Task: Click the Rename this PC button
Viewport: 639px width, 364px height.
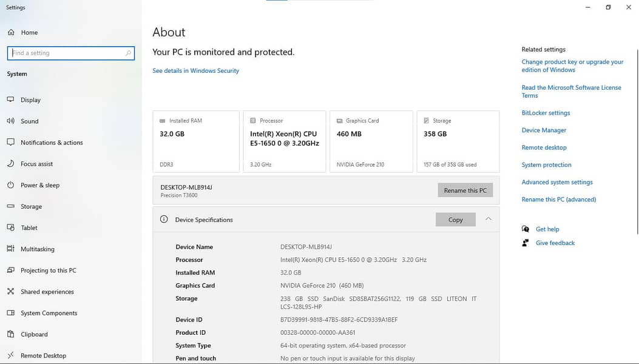Action: [465, 190]
